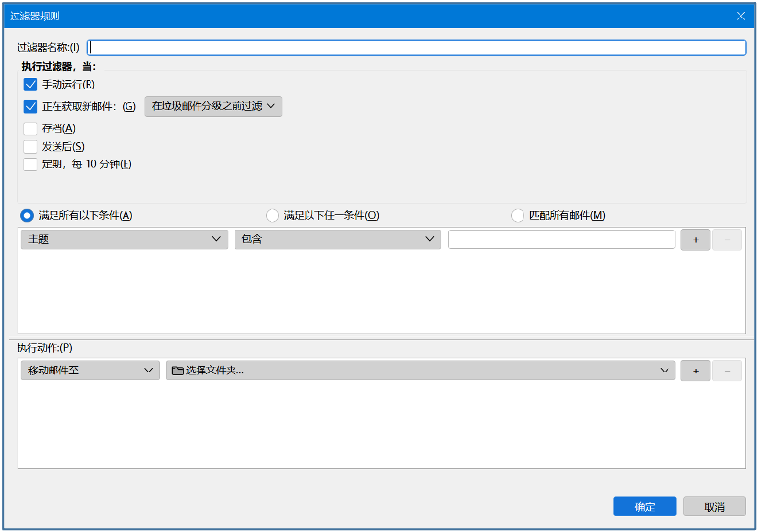Screen dimensions: 758x532
Task: Expand the 主题 field dropdown
Action: pos(124,239)
